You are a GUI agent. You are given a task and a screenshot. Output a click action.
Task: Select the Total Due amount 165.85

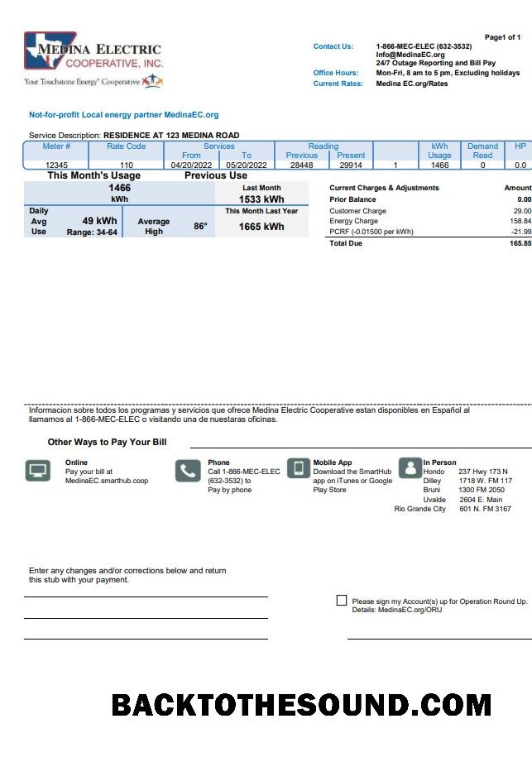click(520, 243)
